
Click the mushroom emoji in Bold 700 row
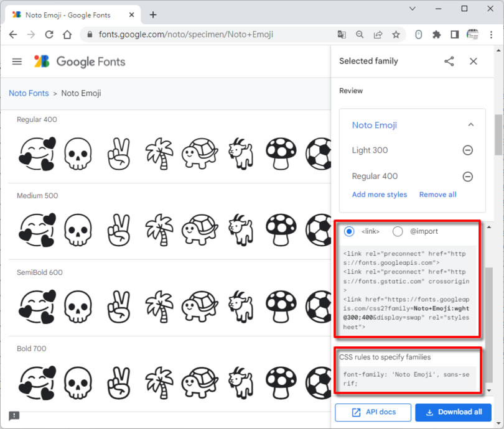coord(281,382)
